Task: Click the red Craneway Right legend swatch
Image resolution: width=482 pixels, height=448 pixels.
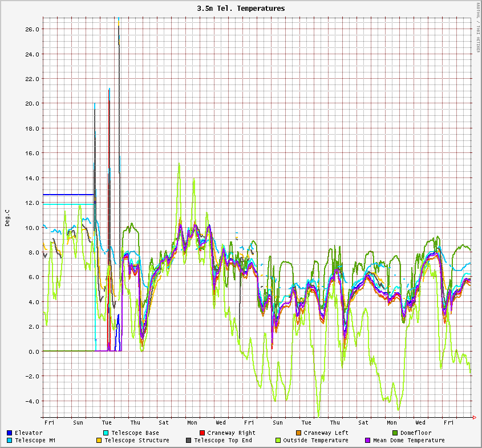Action: pyautogui.click(x=202, y=433)
